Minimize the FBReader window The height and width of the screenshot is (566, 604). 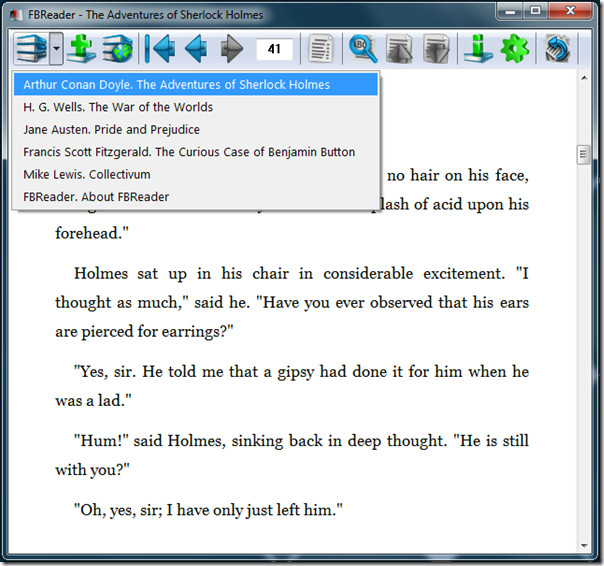point(510,11)
